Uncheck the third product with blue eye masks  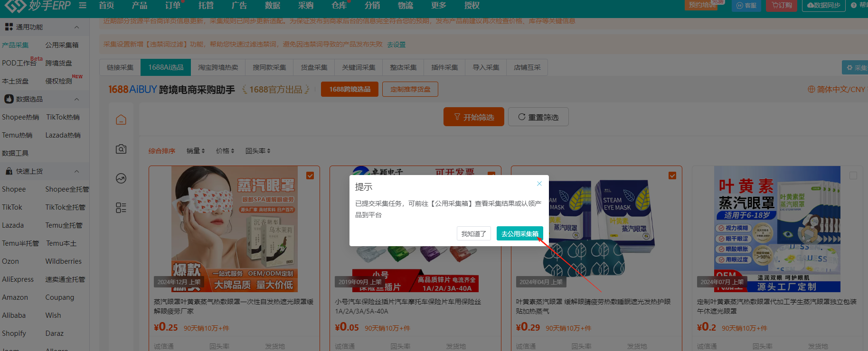click(x=672, y=175)
